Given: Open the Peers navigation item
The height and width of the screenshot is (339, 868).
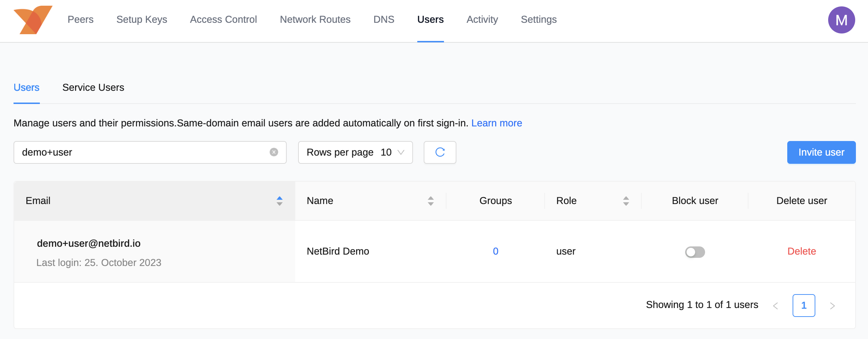Looking at the screenshot, I should pyautogui.click(x=80, y=20).
